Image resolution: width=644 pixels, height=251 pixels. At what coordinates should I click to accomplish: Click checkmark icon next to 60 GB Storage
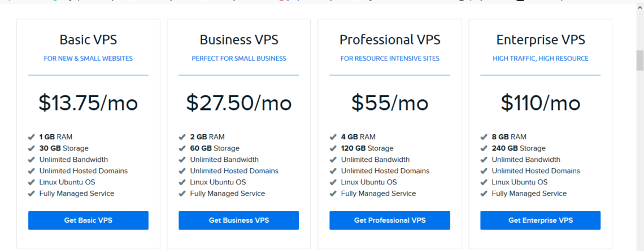click(x=182, y=148)
